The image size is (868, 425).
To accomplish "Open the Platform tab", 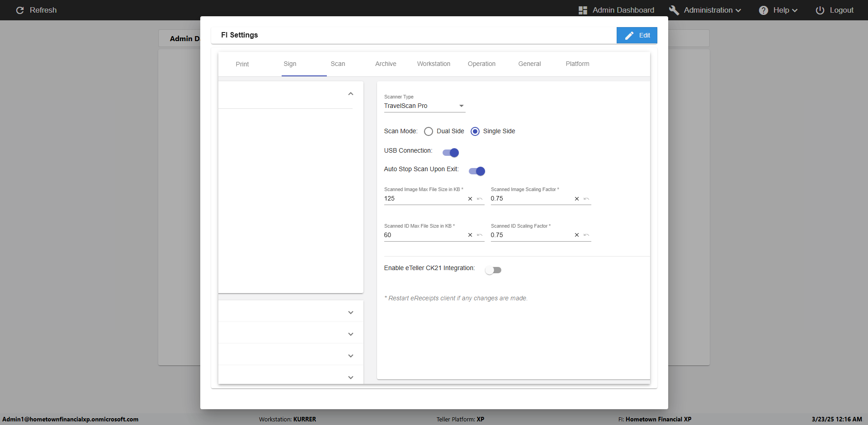I will click(577, 64).
